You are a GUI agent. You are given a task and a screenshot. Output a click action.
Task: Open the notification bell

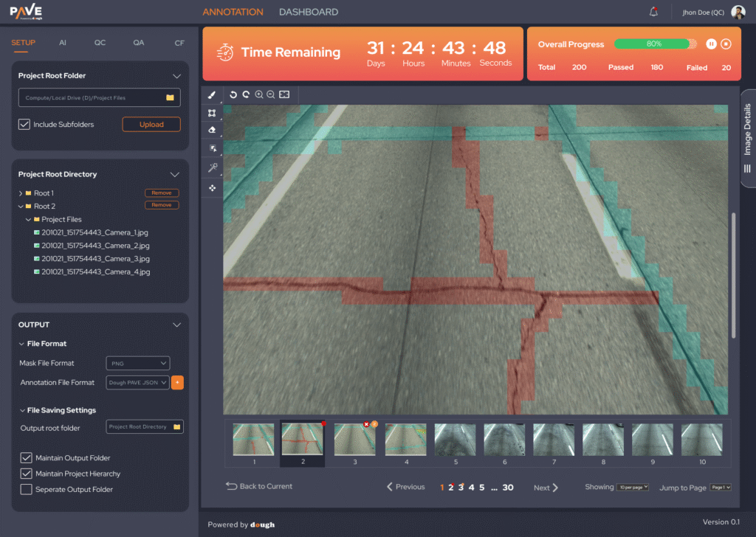[x=653, y=12]
